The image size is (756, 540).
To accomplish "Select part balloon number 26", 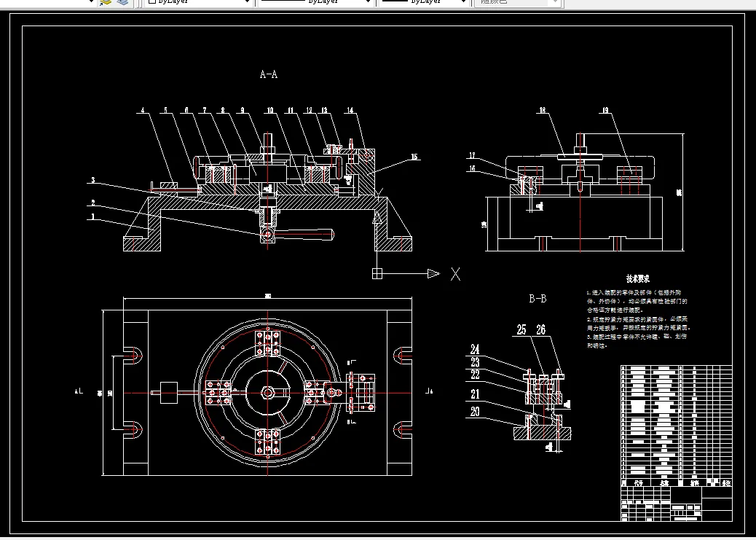I will coord(541,329).
